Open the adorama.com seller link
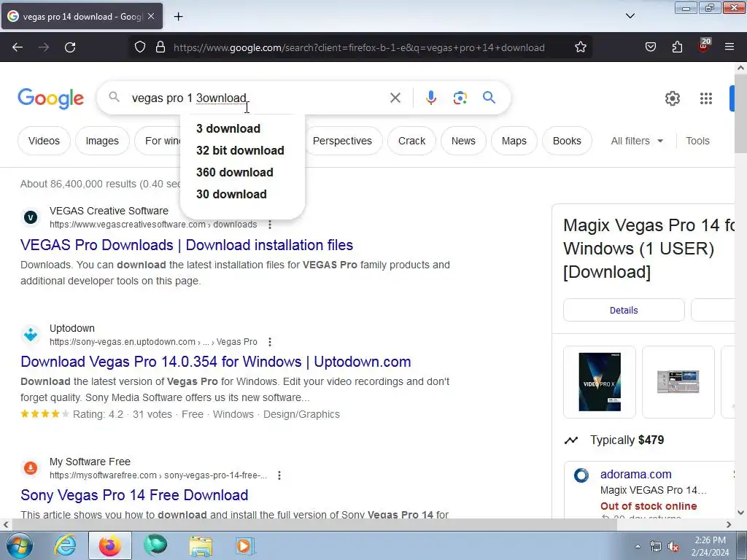Image resolution: width=747 pixels, height=560 pixels. [x=635, y=474]
